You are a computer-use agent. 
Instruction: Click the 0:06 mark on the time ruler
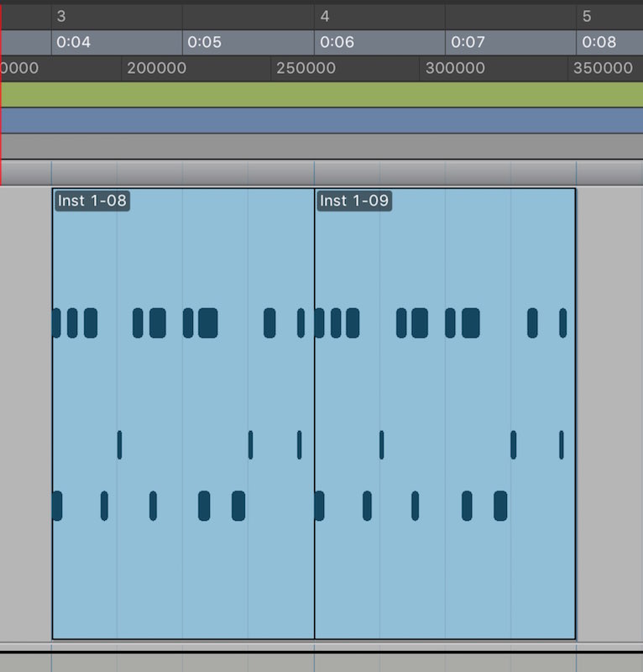coord(337,42)
